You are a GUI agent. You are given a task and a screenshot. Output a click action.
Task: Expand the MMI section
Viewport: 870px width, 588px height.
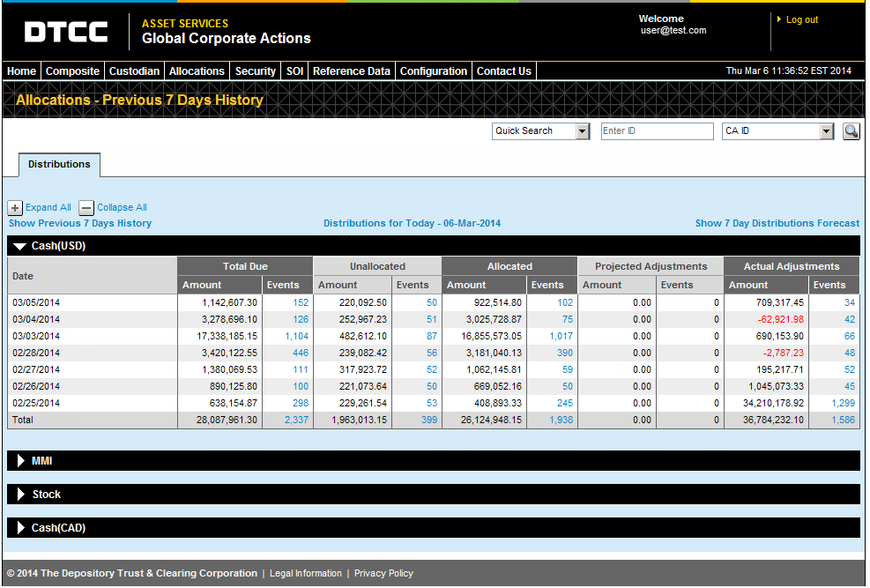click(x=21, y=461)
